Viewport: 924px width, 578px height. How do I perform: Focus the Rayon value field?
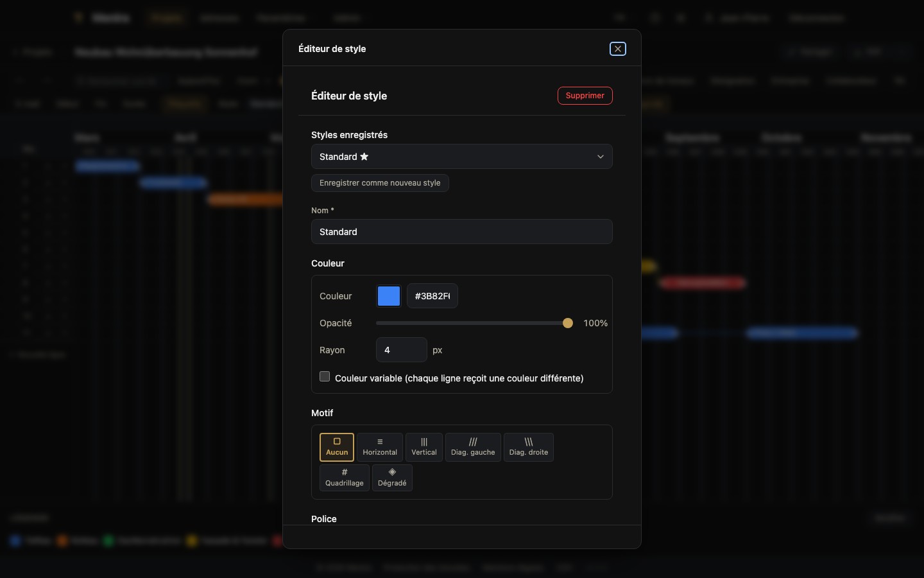pos(401,350)
